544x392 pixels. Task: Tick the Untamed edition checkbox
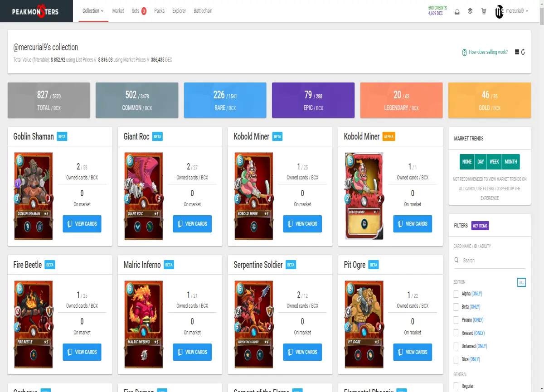[457, 346]
